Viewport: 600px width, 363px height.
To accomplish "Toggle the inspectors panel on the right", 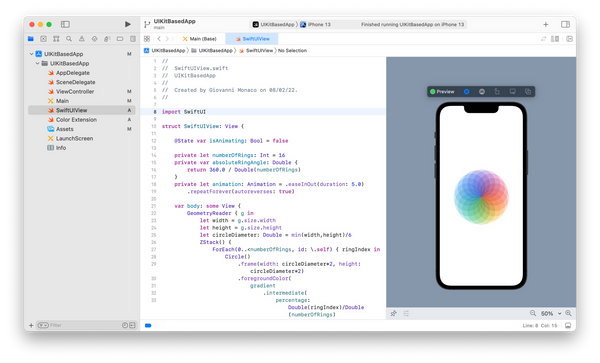I will 565,24.
